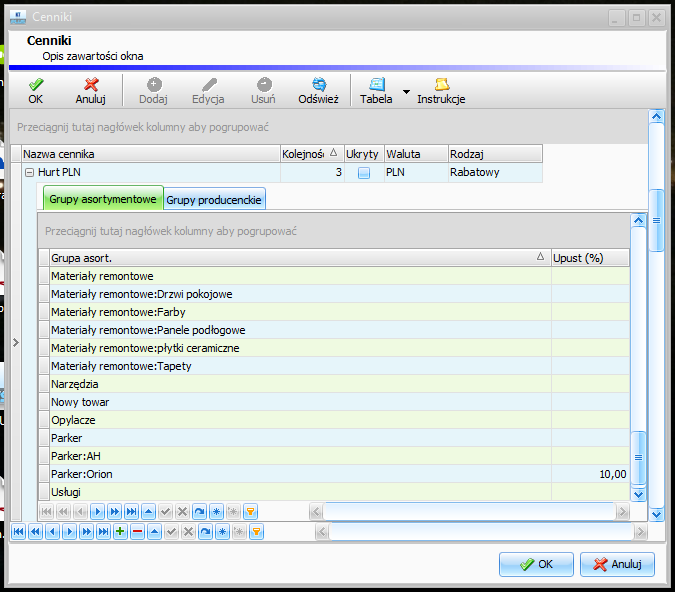
Task: Collapse the Hurt PLN row
Action: pyautogui.click(x=29, y=173)
